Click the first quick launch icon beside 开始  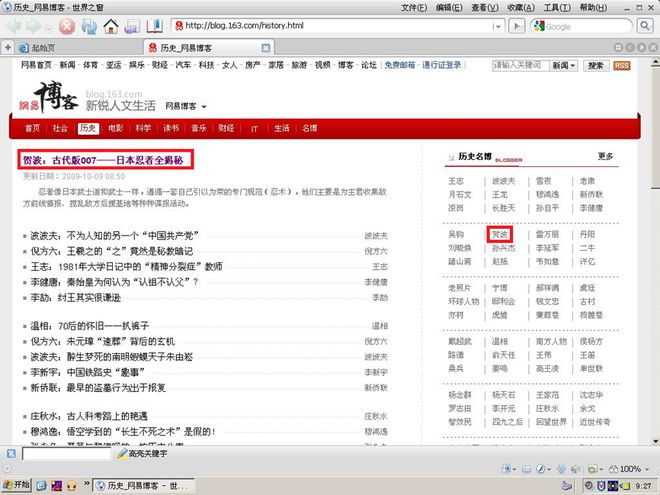point(41,486)
